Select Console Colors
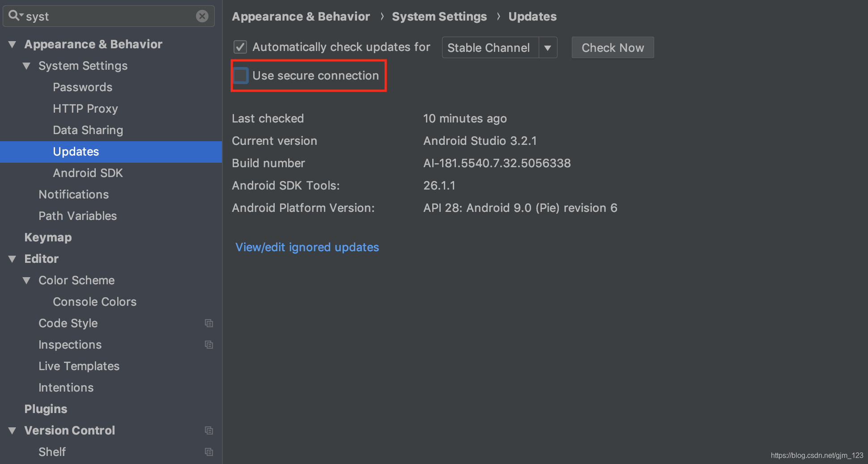868x464 pixels. tap(94, 302)
